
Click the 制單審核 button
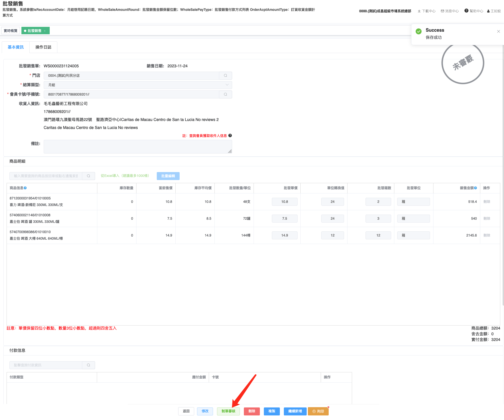coord(228,411)
